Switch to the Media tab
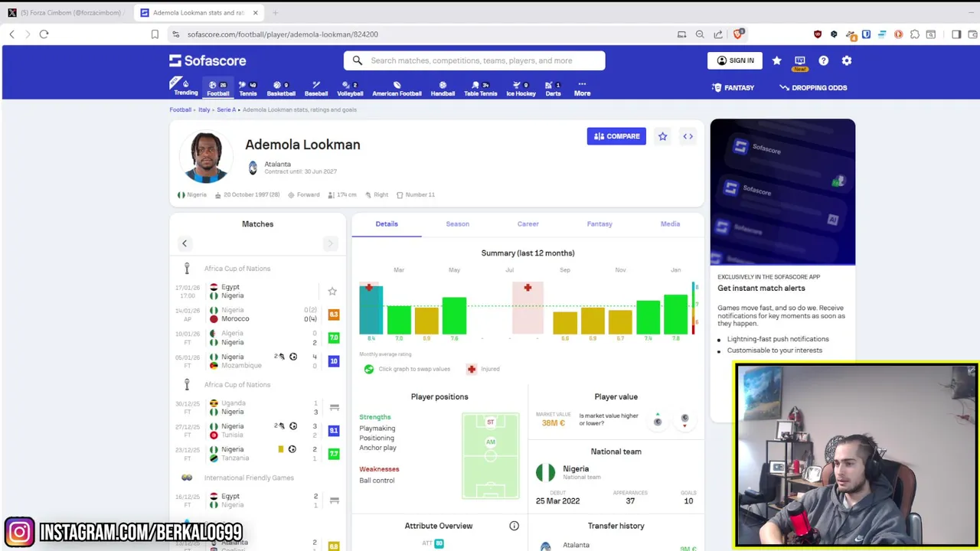Screen dimensions: 980x551 pos(670,223)
